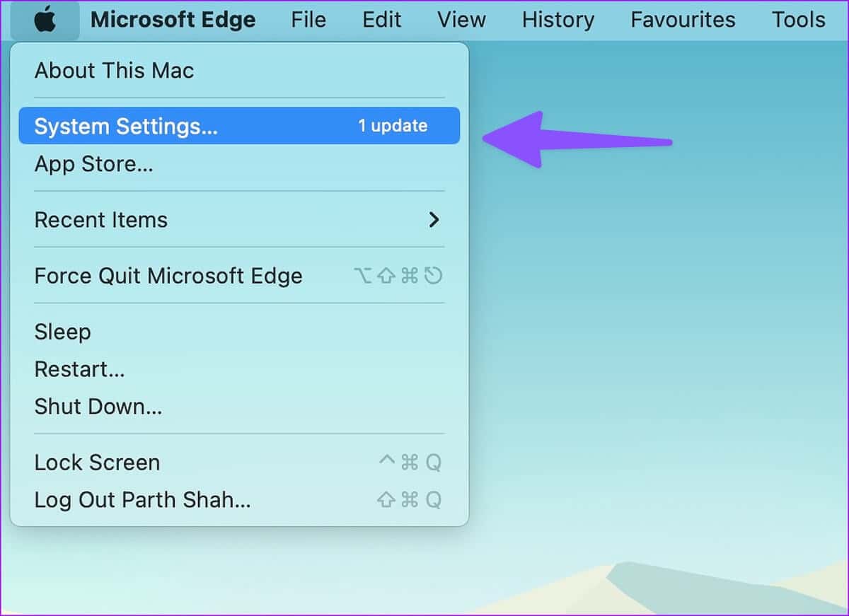The height and width of the screenshot is (616, 849).
Task: Open App Store from Apple menu
Action: point(93,165)
